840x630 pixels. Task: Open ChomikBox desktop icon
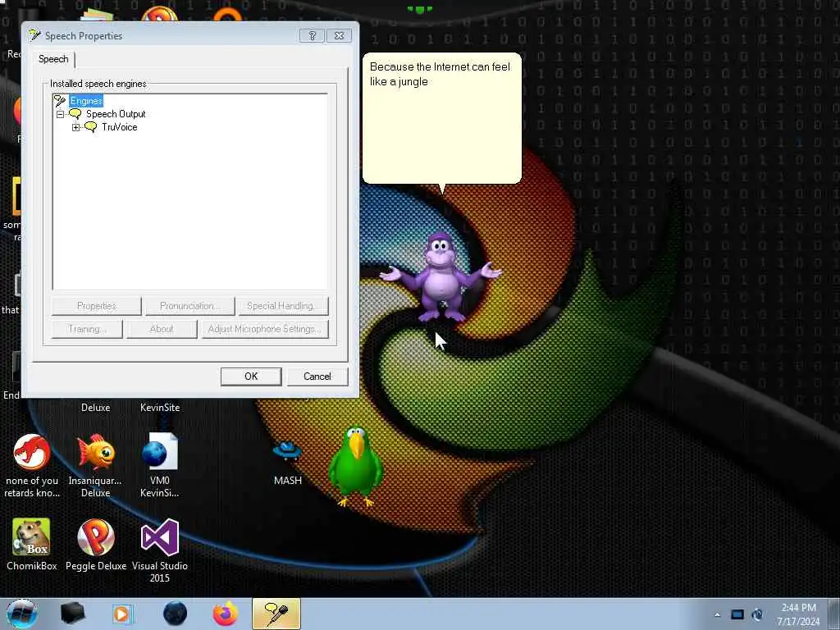(32, 545)
